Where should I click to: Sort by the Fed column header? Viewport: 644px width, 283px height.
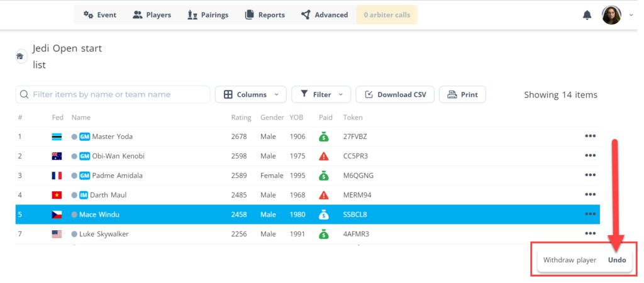[57, 118]
